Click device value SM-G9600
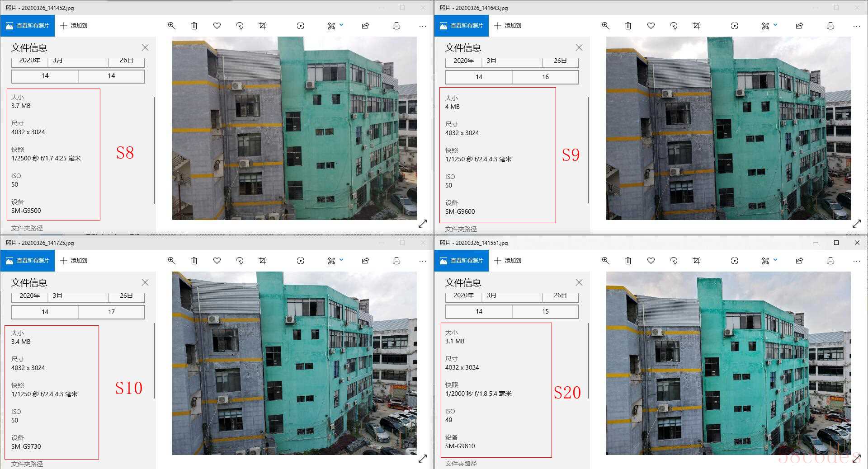The width and height of the screenshot is (868, 469). point(460,211)
